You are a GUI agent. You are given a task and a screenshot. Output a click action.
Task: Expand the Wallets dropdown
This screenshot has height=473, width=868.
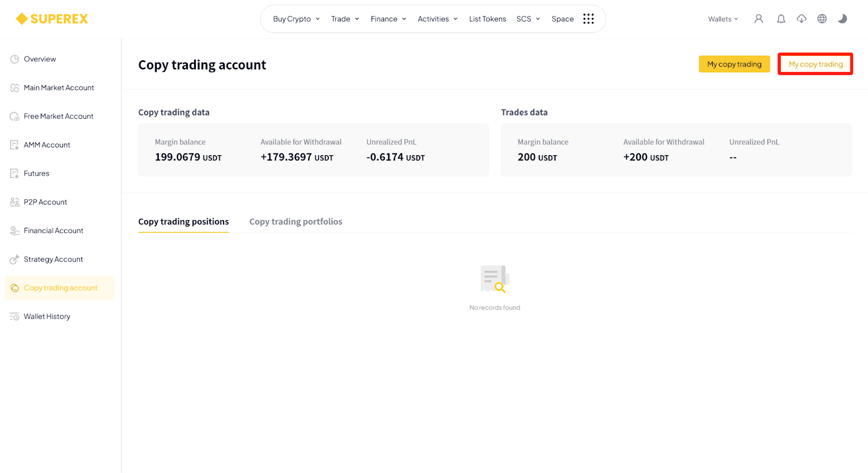point(723,19)
